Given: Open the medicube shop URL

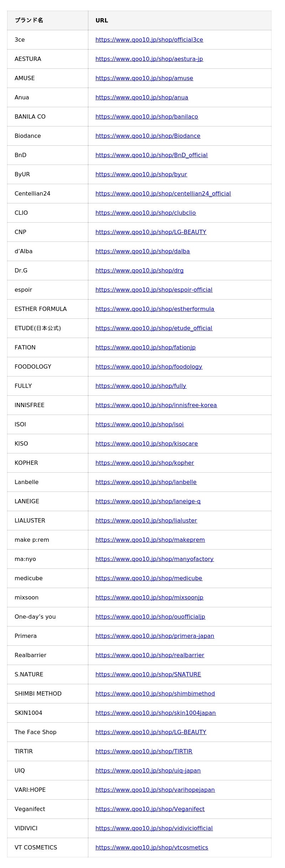Looking at the screenshot, I should [149, 578].
